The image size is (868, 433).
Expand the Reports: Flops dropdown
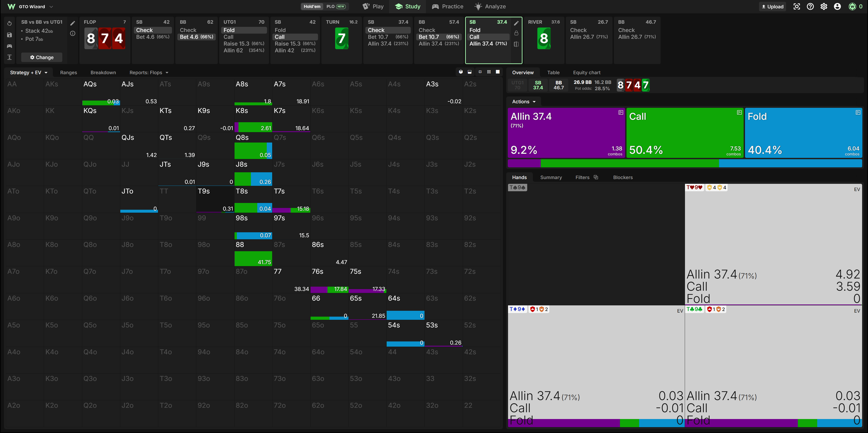point(149,72)
